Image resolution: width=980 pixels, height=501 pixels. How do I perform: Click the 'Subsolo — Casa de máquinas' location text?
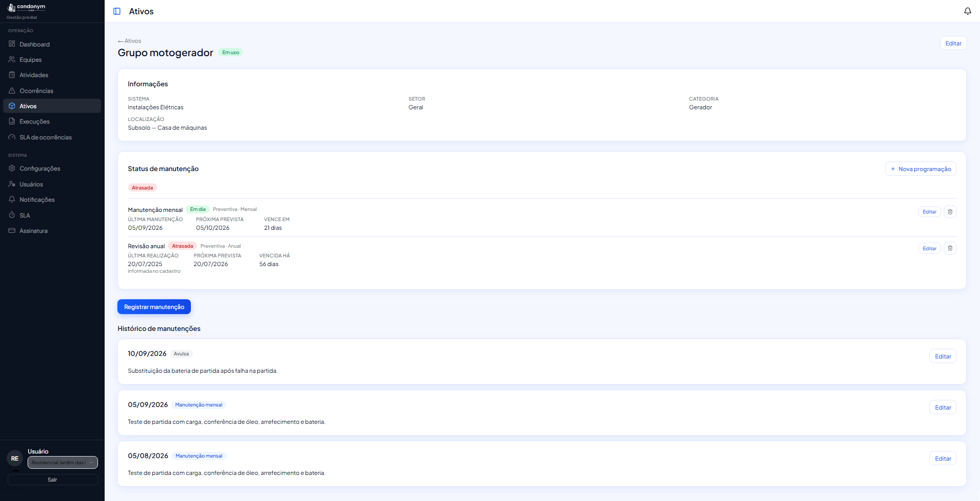coord(167,128)
